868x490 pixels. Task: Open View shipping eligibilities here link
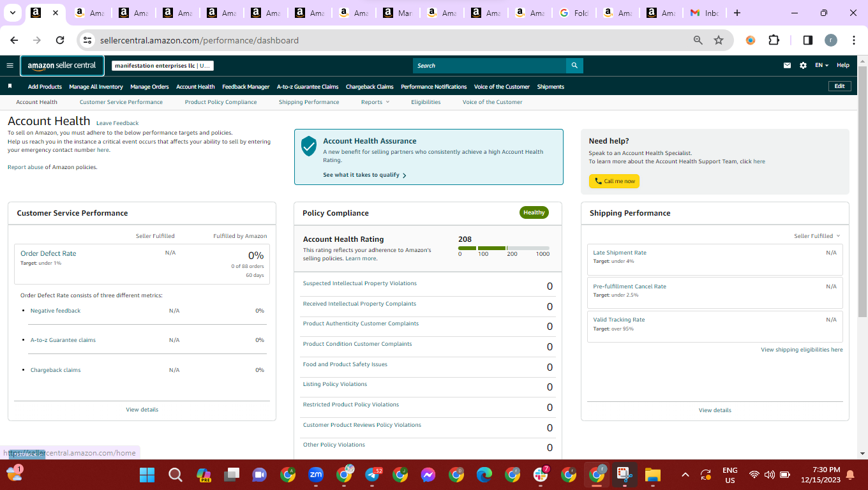pyautogui.click(x=802, y=350)
